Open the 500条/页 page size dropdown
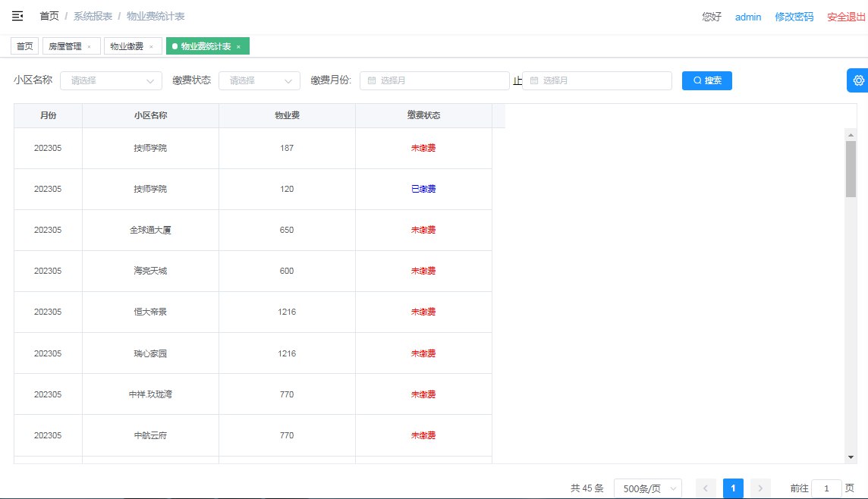868x499 pixels. tap(648, 488)
